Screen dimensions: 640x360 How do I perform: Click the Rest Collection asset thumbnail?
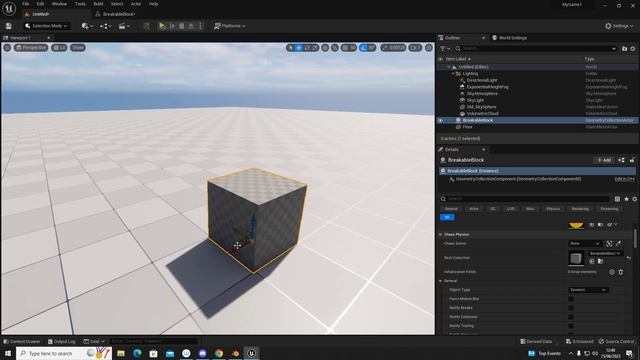coord(576,258)
